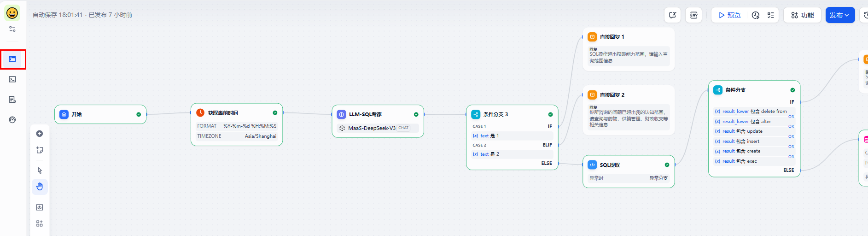This screenshot has height=236, width=868.
Task: Open the monitoring gauge sidebar icon
Action: pos(12,120)
